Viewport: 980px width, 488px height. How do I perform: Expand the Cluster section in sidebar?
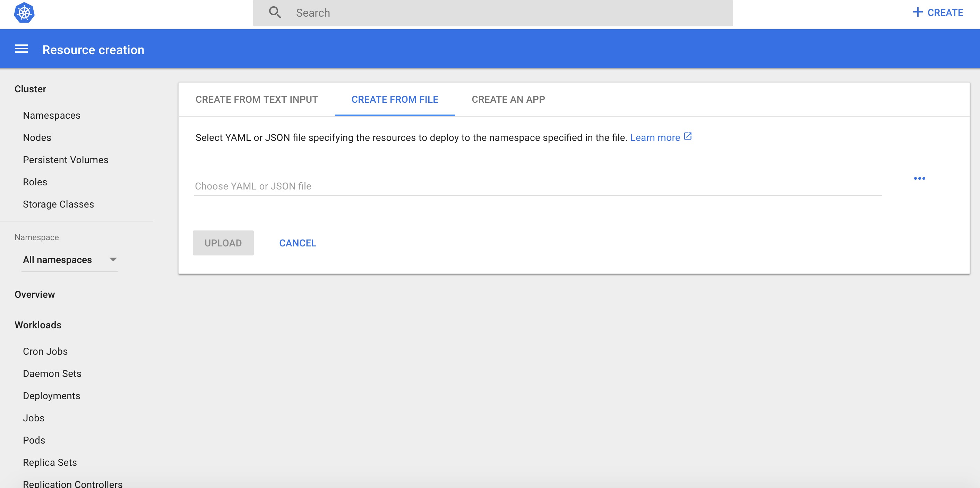click(x=31, y=88)
